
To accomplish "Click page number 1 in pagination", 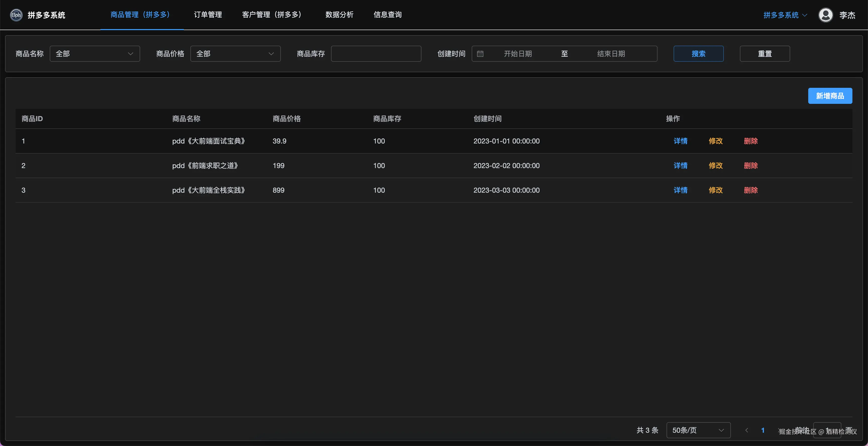I will coord(763,430).
